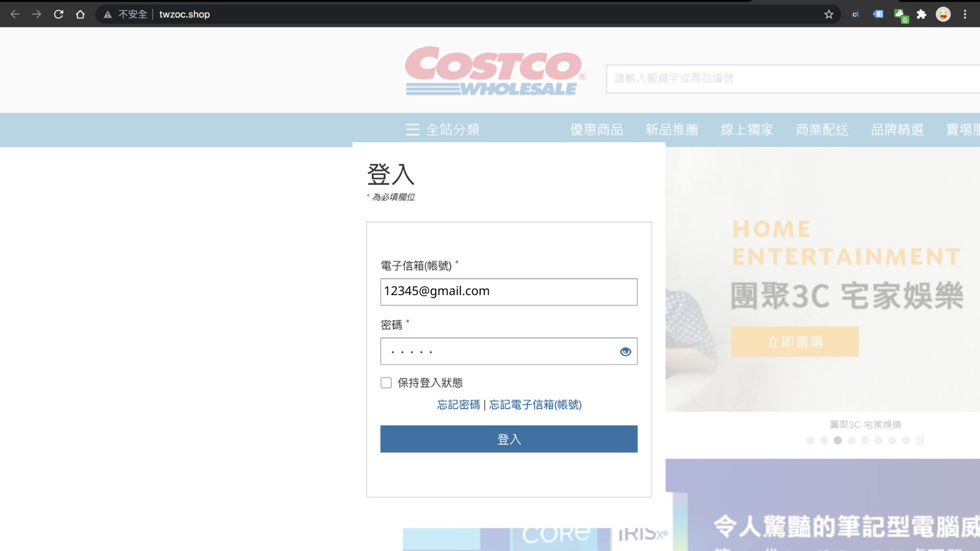Select the last carousel dot

tap(906, 440)
